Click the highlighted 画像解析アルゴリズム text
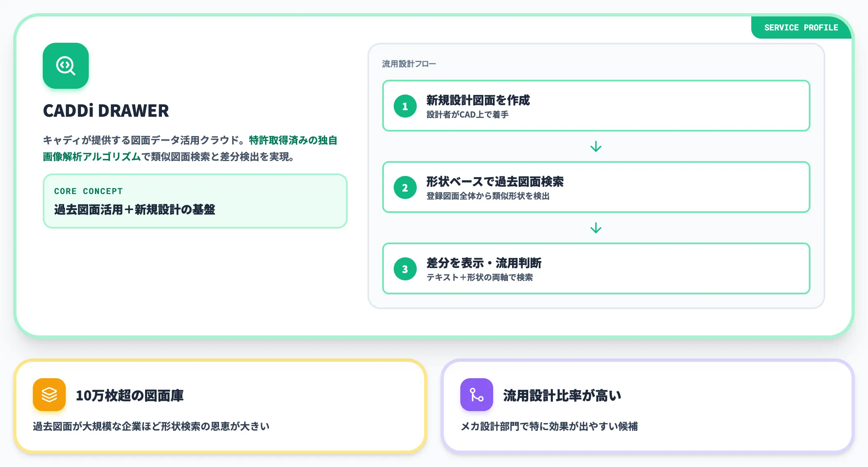Screen dimensions: 868x467 tap(92, 157)
